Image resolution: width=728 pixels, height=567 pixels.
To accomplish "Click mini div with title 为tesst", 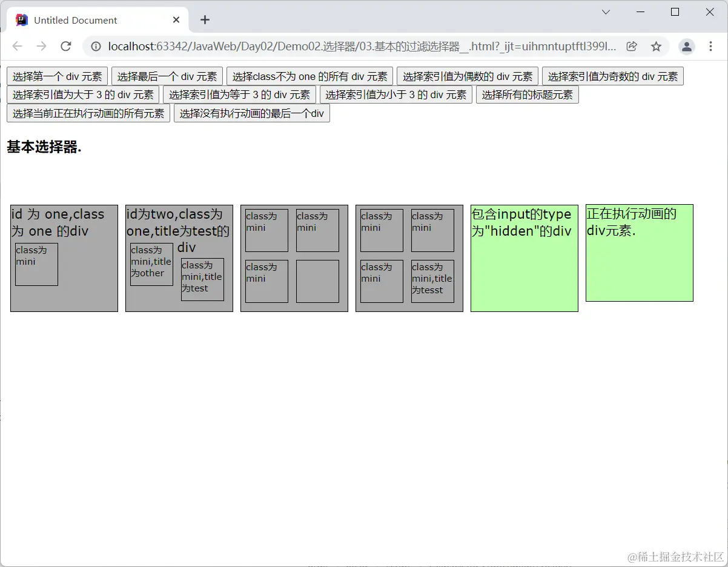I will coord(432,281).
